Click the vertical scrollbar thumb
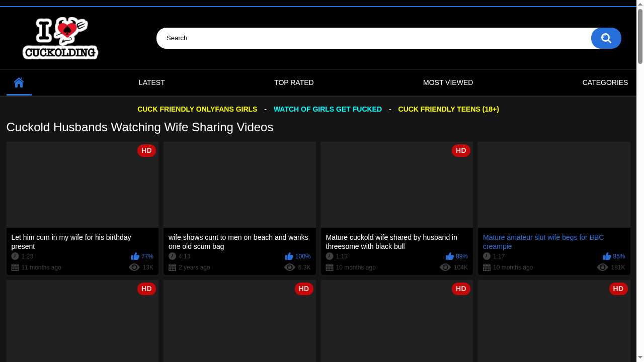This screenshot has width=644, height=362. pyautogui.click(x=640, y=36)
